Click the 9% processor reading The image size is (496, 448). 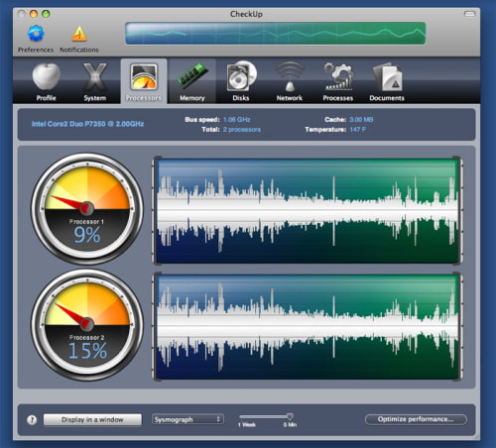tap(87, 235)
